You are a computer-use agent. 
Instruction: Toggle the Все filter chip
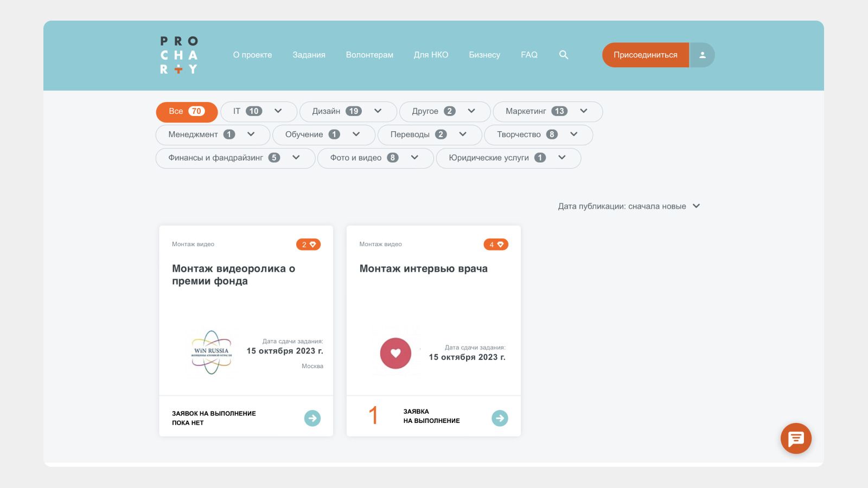coord(186,111)
